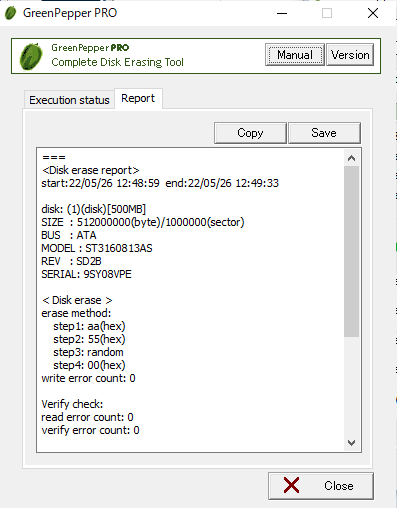The height and width of the screenshot is (508, 397).
Task: Switch to the Execution status tab
Action: [x=69, y=100]
